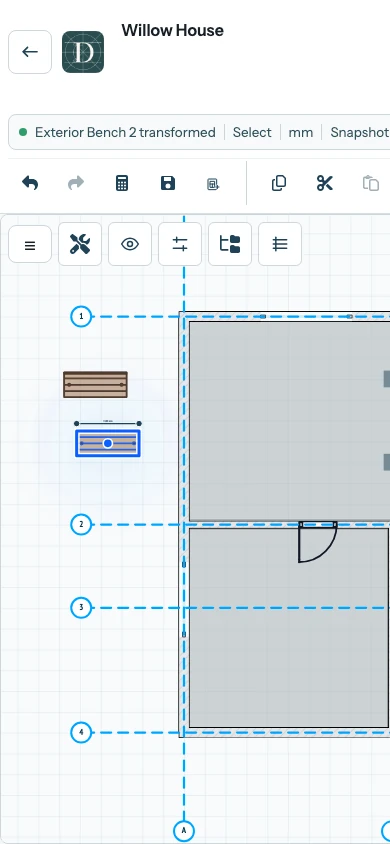
Task: Toggle visibility with eye icon
Action: [x=130, y=244]
